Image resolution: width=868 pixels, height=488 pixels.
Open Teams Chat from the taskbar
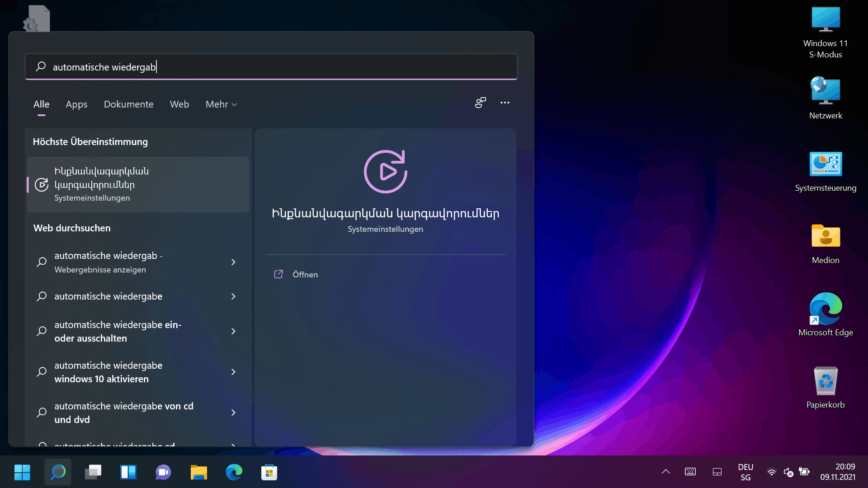coord(164,472)
